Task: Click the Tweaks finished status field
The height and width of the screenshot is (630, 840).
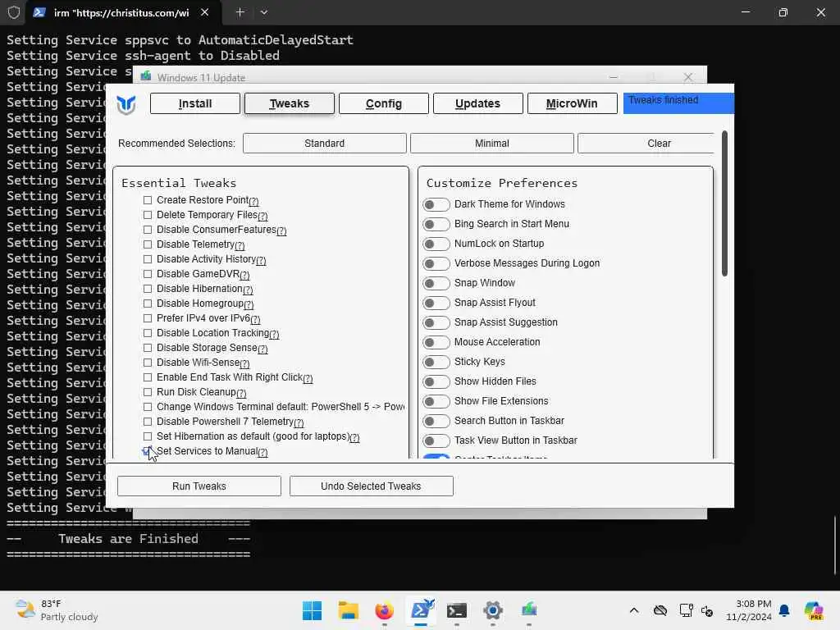Action: [678, 103]
